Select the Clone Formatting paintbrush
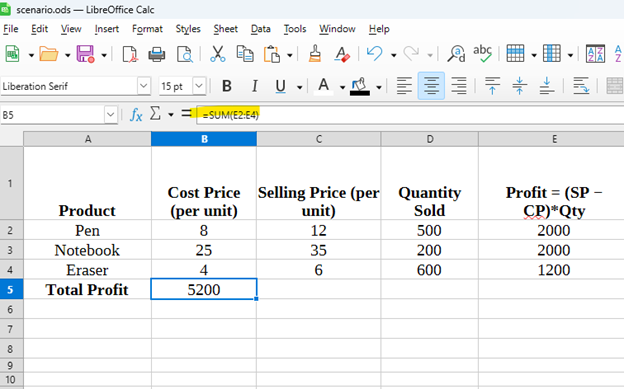Viewport: 624px width, 389px height. [315, 54]
